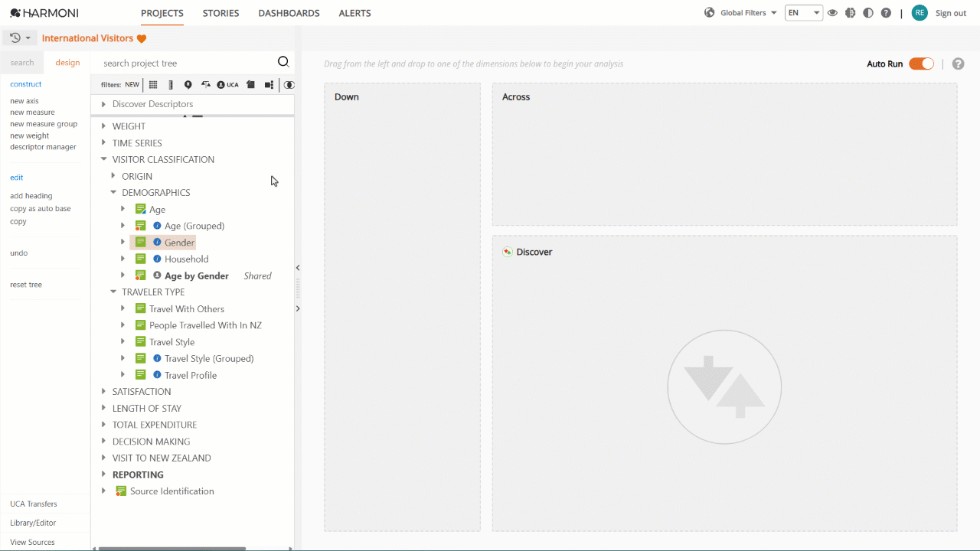Collapse the DEMOGRAPHICS folder

pos(113,193)
